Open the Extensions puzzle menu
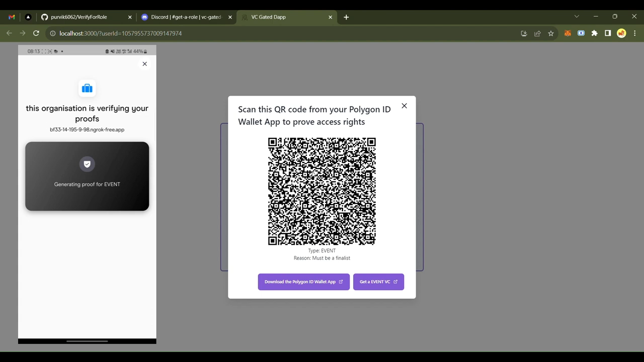644x362 pixels. click(595, 33)
